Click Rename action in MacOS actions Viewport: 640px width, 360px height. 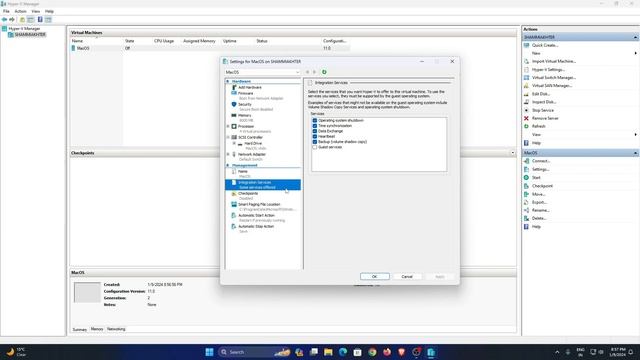tap(540, 210)
